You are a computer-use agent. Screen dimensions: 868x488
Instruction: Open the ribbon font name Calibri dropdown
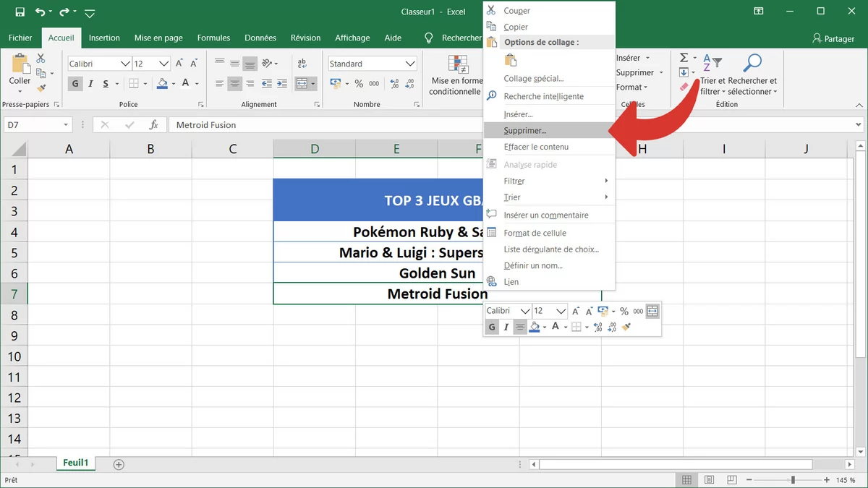point(125,64)
